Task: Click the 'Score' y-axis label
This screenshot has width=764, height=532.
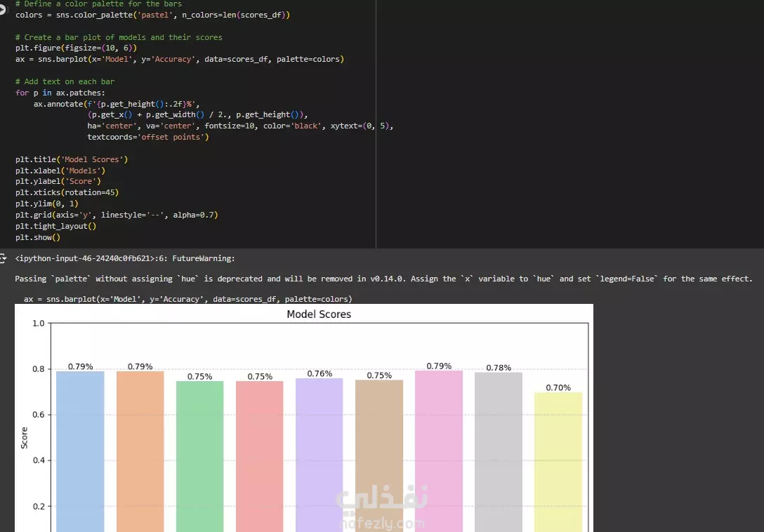Action: click(x=24, y=437)
